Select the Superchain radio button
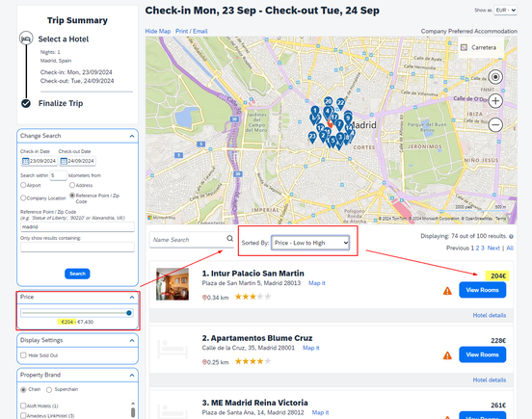The height and width of the screenshot is (419, 532). [x=49, y=389]
